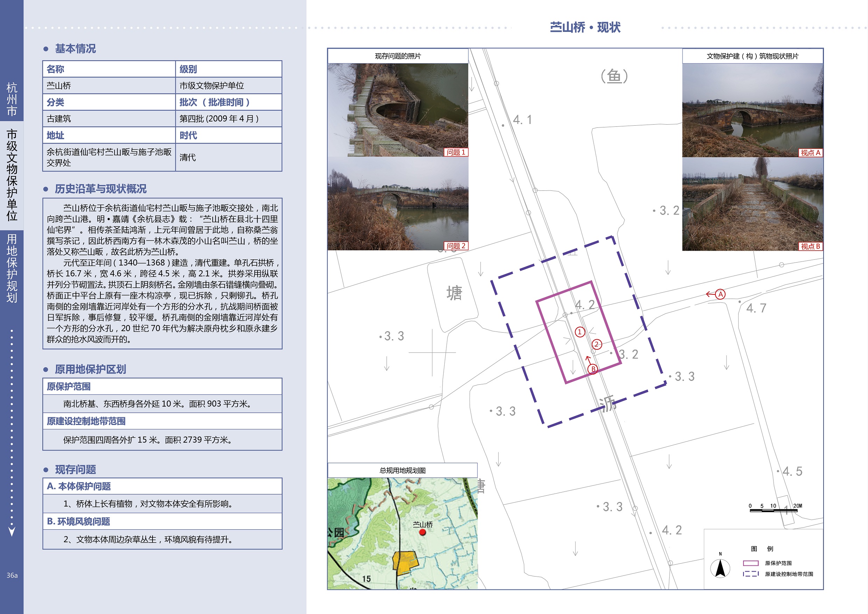
Task: Click the 名称 table header cell
Action: coord(109,69)
